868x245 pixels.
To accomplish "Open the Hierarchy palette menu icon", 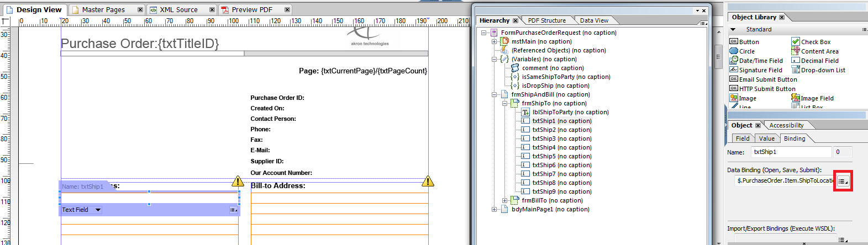I will tap(703, 23).
